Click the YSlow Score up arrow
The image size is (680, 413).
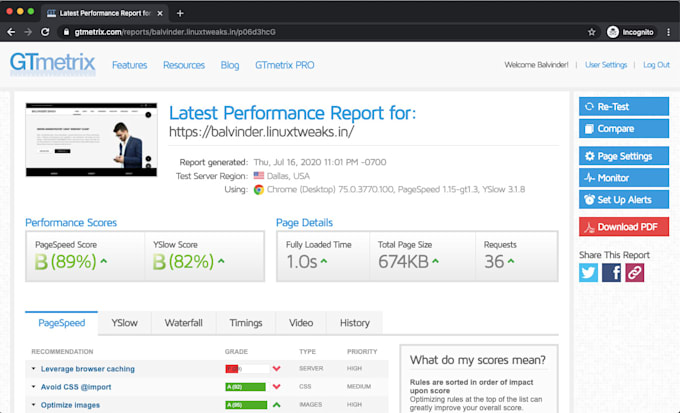(221, 261)
